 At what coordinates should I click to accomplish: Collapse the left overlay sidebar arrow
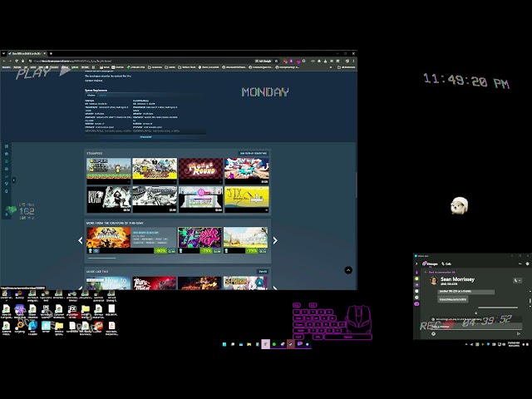tap(13, 180)
